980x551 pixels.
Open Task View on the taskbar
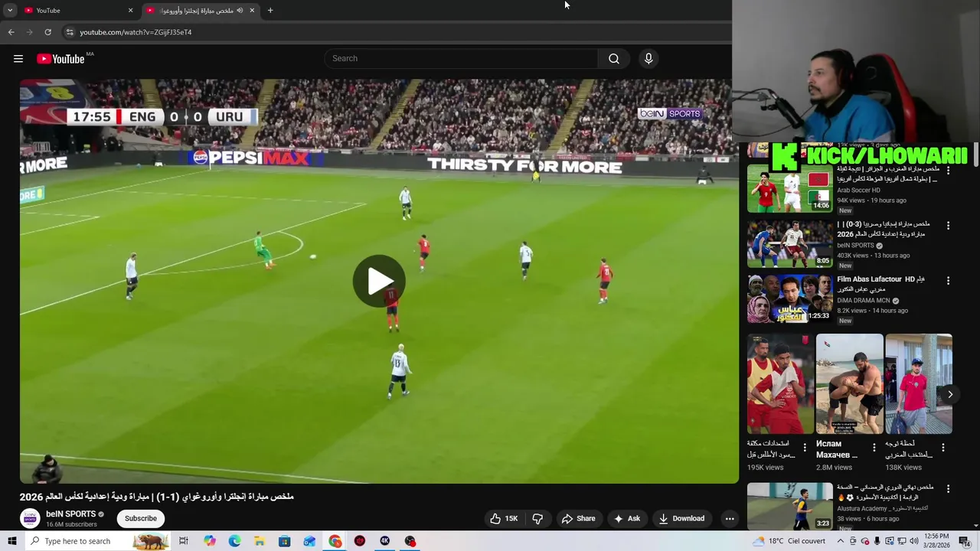(184, 541)
